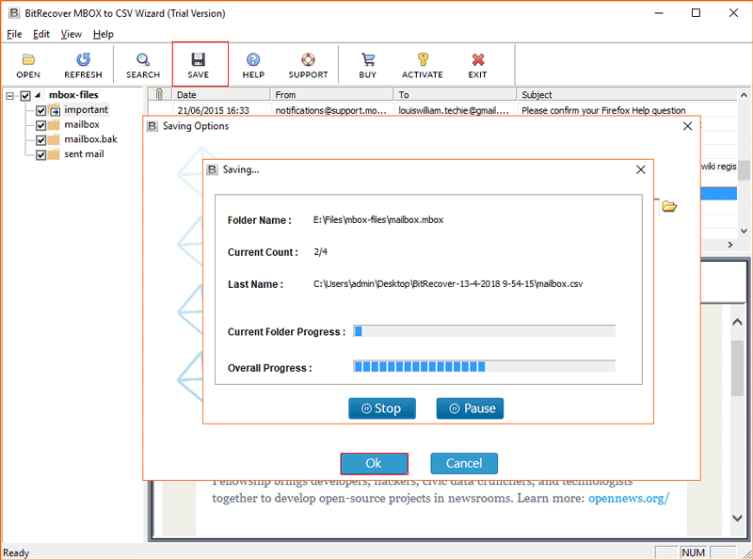Toggle the important folder checkbox

pos(40,111)
